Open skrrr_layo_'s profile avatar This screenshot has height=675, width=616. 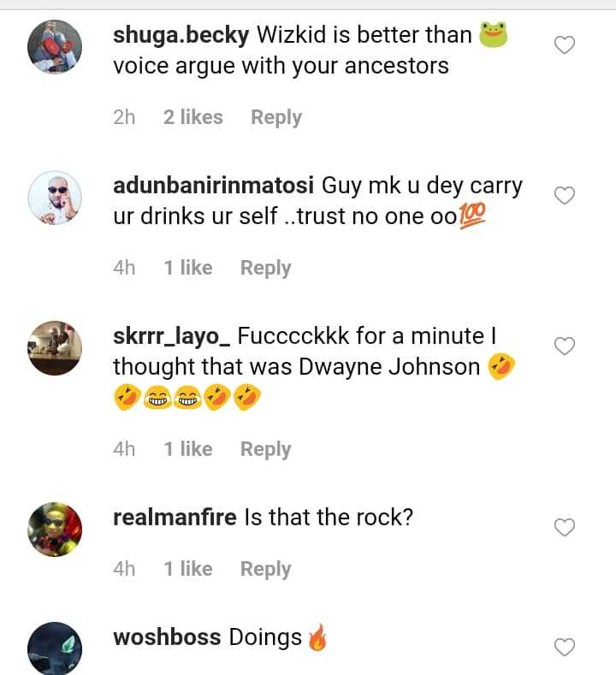click(55, 348)
